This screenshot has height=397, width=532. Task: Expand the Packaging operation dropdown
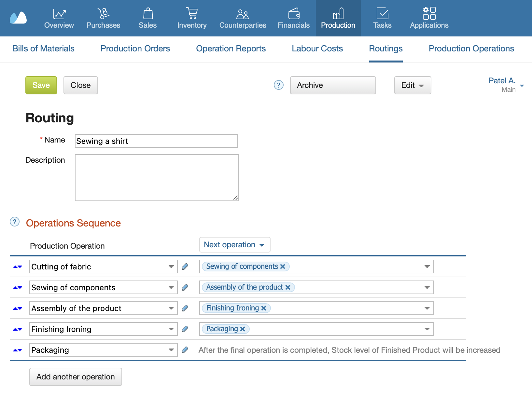171,350
